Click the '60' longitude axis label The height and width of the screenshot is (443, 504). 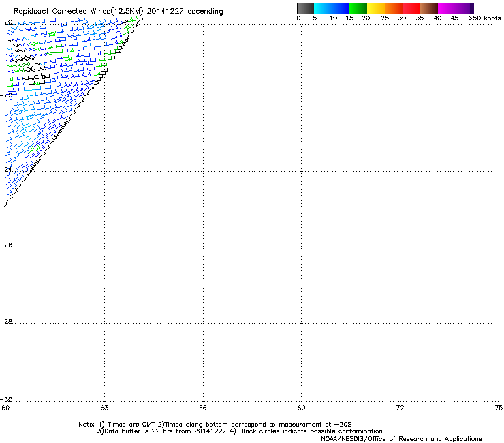[5, 408]
